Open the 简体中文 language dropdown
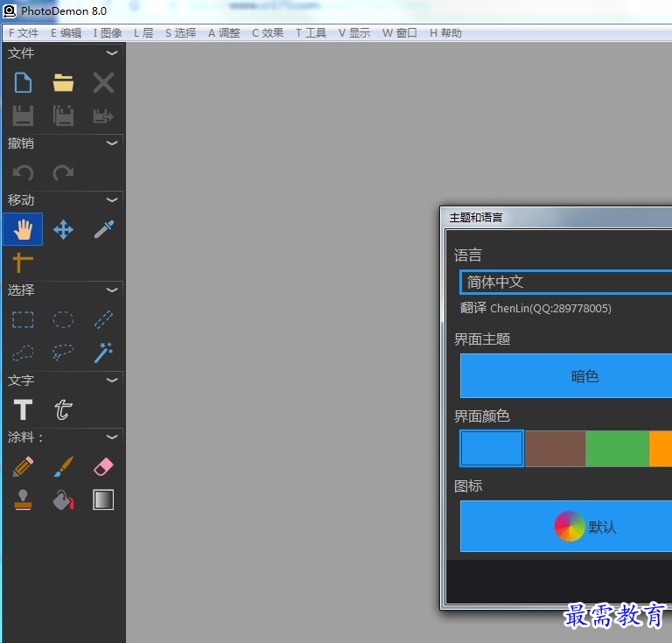This screenshot has width=672, height=643. (x=566, y=282)
